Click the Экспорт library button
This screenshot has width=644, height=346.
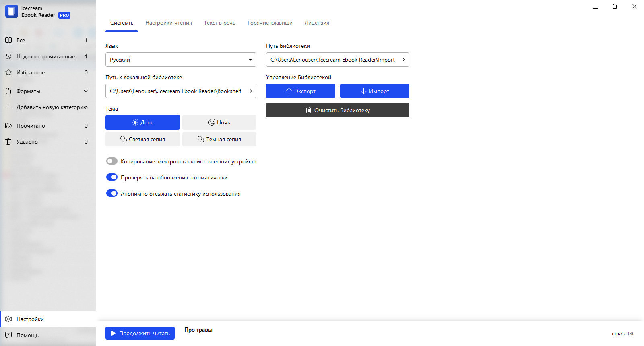click(301, 91)
